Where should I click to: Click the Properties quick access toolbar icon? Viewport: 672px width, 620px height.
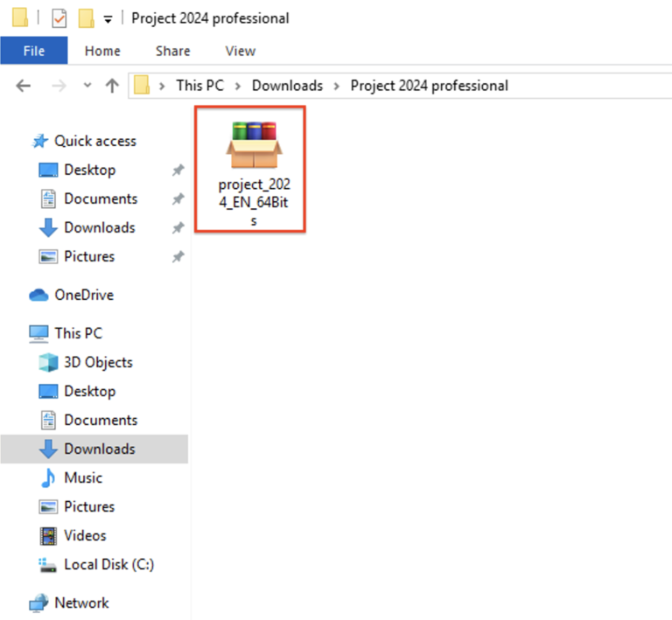coord(59,19)
